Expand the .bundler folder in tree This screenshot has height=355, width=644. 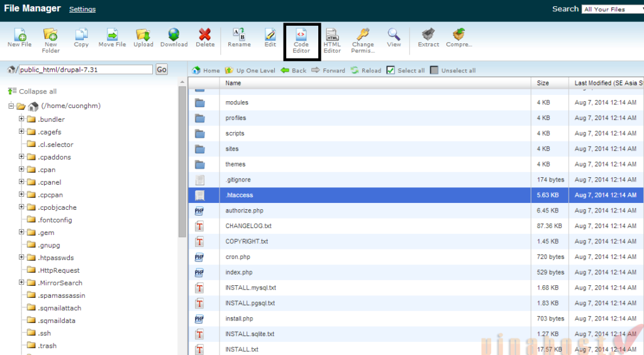tap(21, 119)
